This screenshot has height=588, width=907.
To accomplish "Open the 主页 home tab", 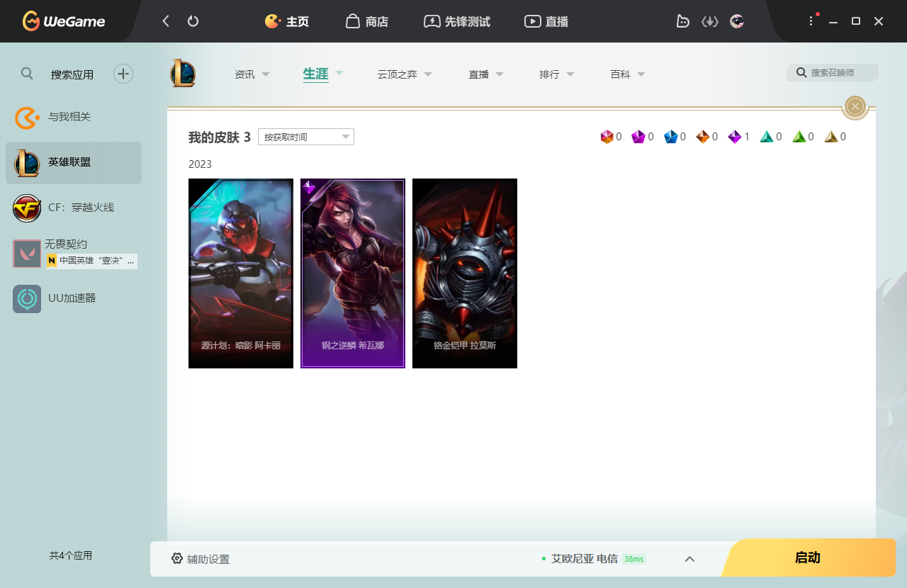I will [x=287, y=21].
